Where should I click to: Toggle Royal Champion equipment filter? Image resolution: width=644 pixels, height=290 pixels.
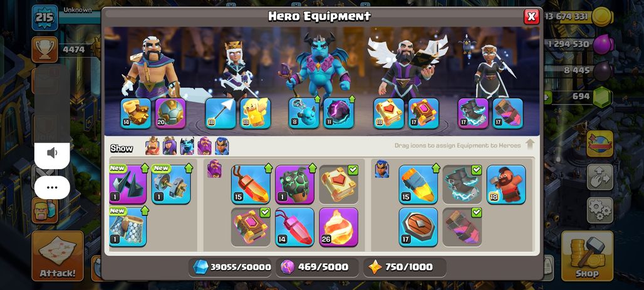222,146
